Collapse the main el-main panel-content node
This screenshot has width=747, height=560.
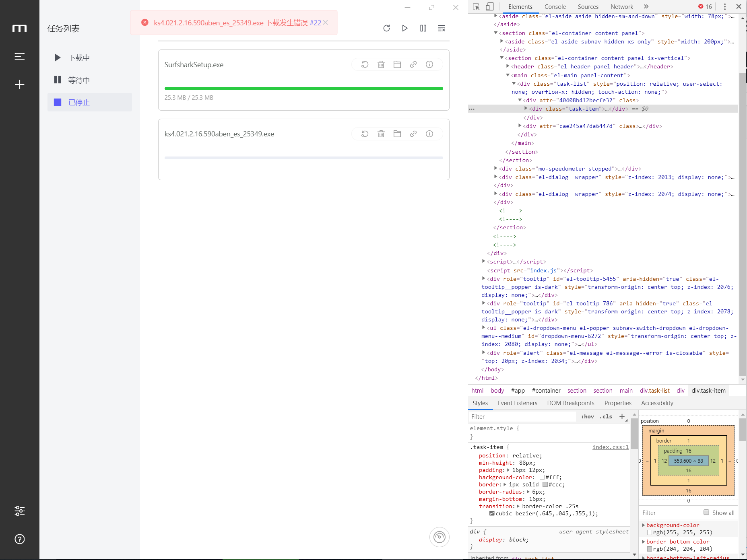[508, 75]
